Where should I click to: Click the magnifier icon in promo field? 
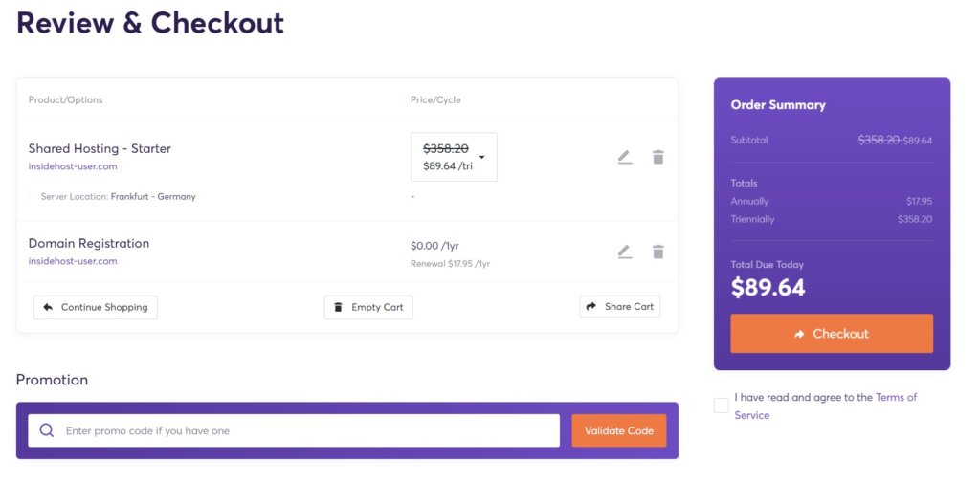click(x=47, y=430)
